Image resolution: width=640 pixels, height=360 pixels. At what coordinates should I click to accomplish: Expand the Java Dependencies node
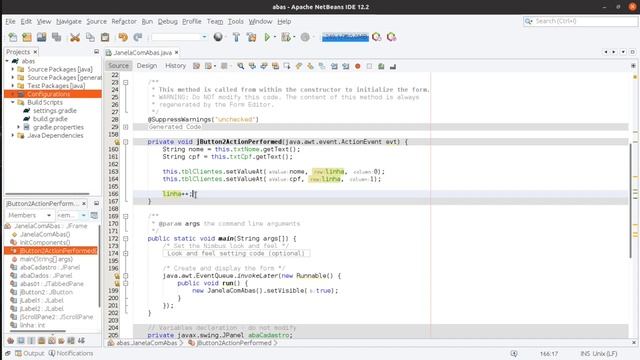pyautogui.click(x=13, y=135)
